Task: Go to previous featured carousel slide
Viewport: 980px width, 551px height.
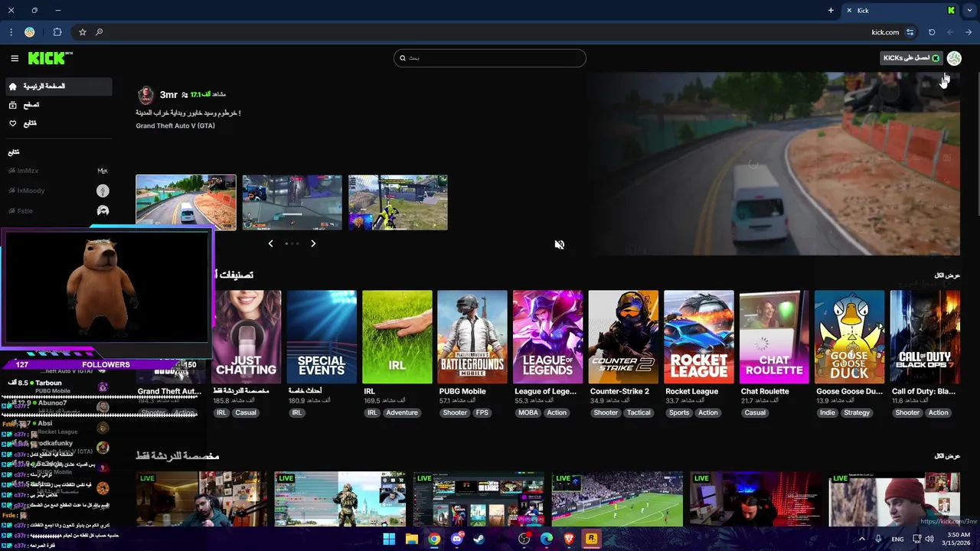Action: (270, 243)
